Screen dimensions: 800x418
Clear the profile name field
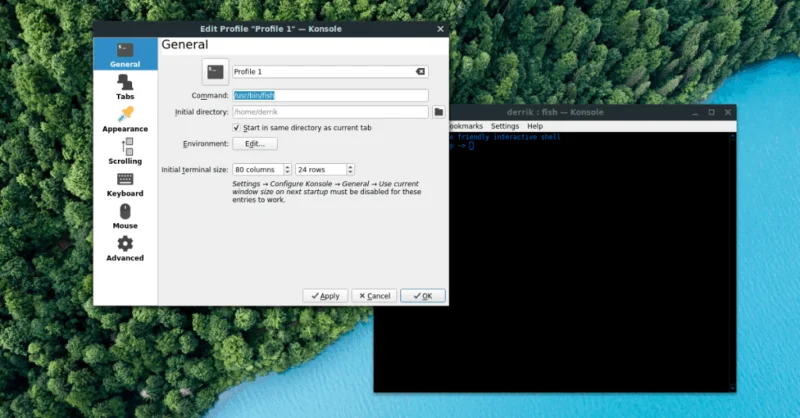coord(420,71)
